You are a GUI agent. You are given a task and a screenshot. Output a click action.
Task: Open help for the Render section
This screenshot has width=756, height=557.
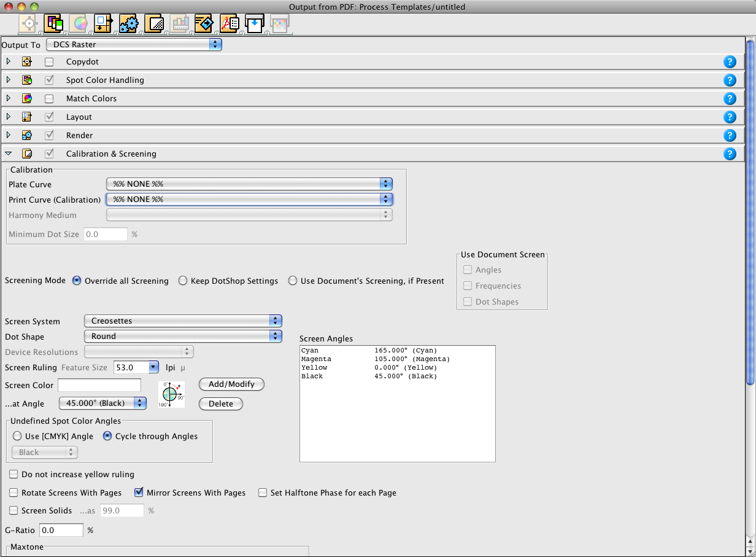[x=730, y=135]
